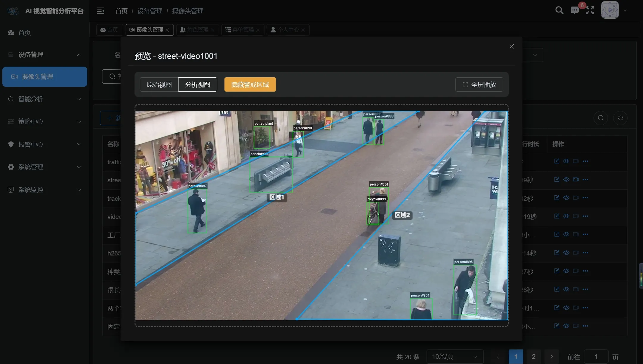Open the messages icon with badge 6

click(575, 10)
